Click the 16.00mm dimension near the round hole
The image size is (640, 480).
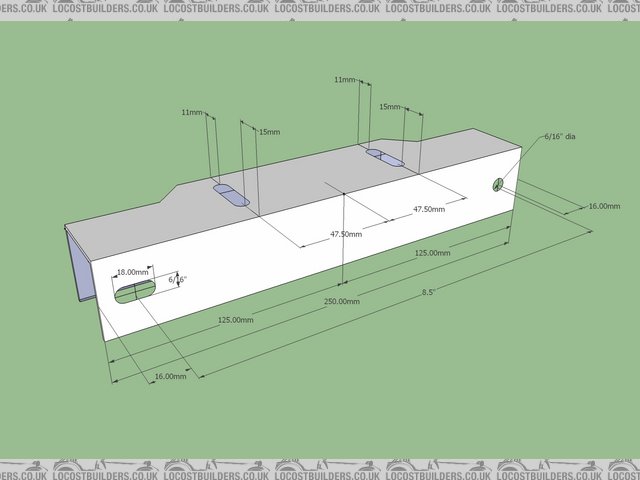click(x=603, y=206)
